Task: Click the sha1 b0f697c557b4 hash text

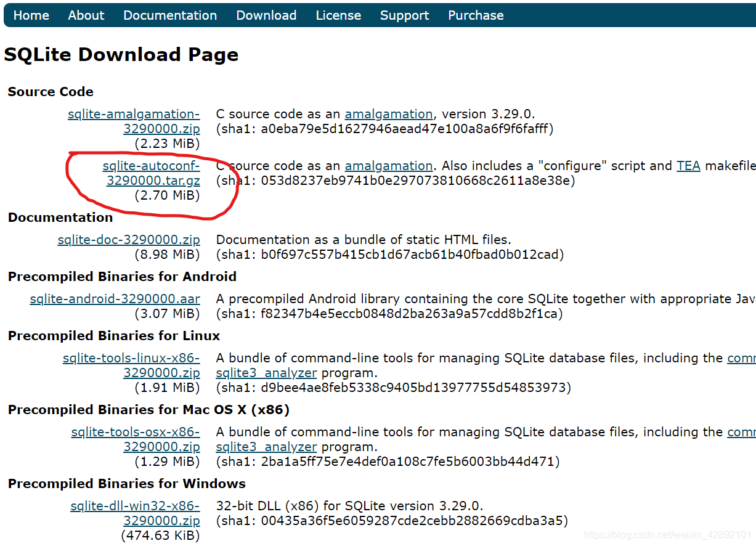Action: [390, 255]
